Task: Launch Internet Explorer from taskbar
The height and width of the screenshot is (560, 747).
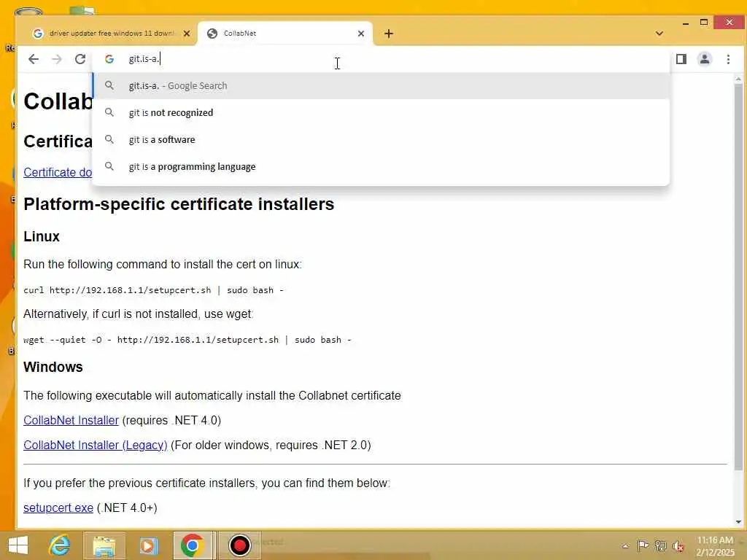Action: (60, 545)
